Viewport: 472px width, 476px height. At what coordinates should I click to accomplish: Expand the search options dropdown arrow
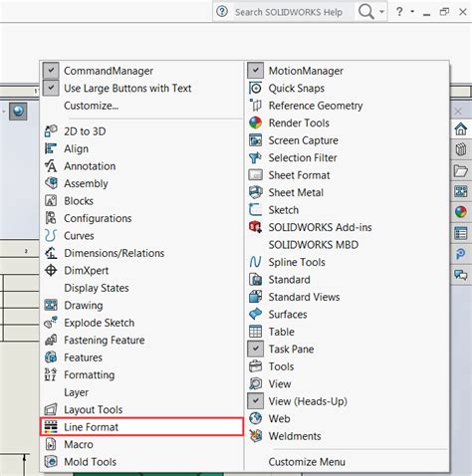(381, 12)
